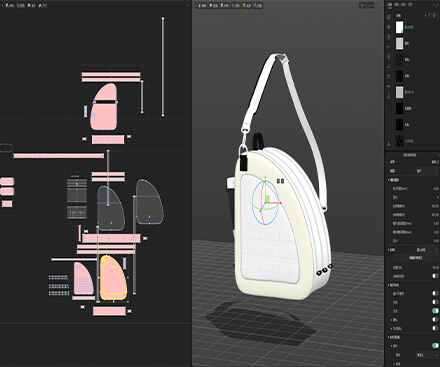Click the green triangle icon at sidebar strip bottom
This screenshot has height=367, width=440.
[x=389, y=144]
